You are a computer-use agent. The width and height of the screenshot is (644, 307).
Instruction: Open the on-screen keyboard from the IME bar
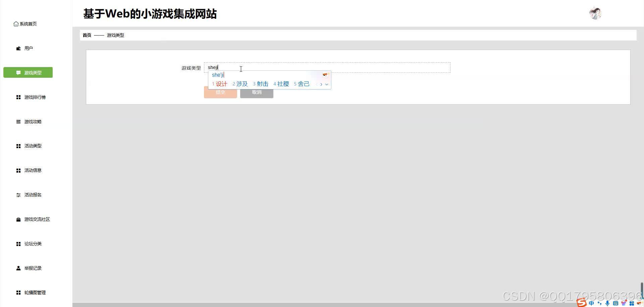pos(616,303)
